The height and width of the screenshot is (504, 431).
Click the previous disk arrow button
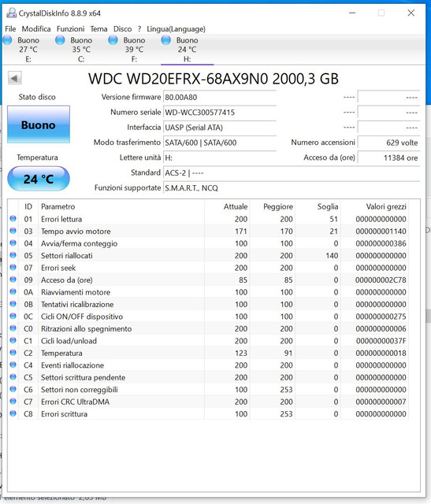(15, 78)
